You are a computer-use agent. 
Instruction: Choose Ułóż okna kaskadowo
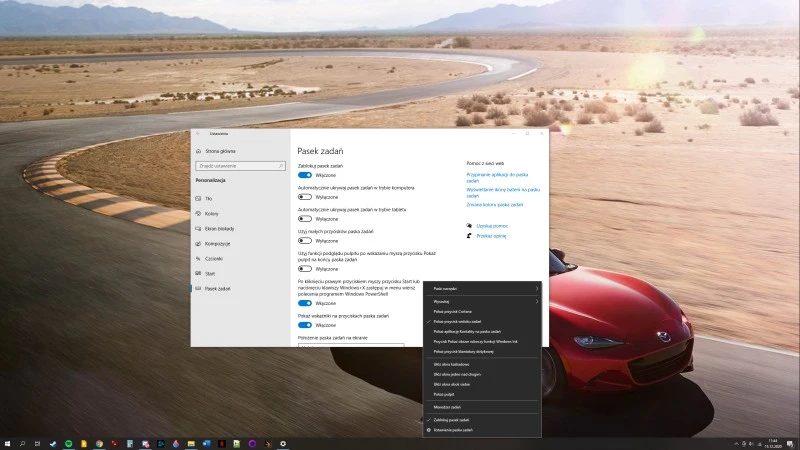482,364
